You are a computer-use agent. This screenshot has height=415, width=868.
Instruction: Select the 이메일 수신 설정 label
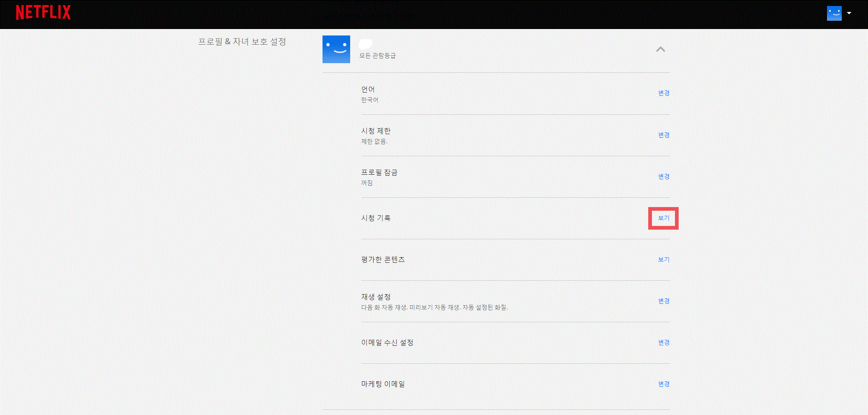coord(387,343)
